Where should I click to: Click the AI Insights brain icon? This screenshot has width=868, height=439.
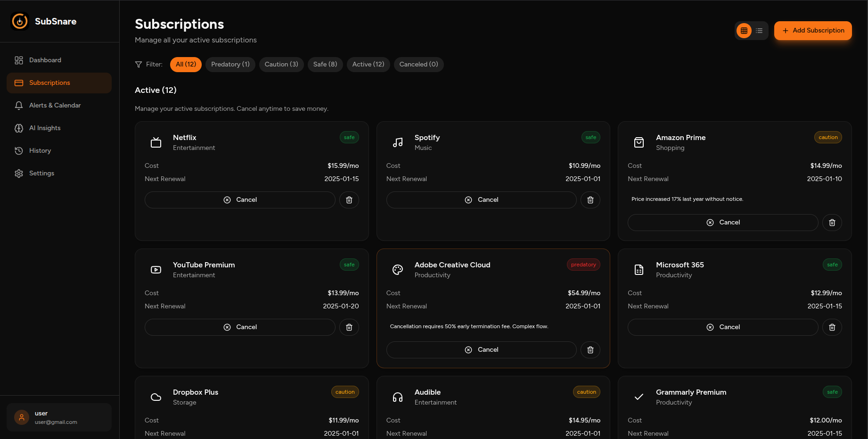[x=19, y=128]
